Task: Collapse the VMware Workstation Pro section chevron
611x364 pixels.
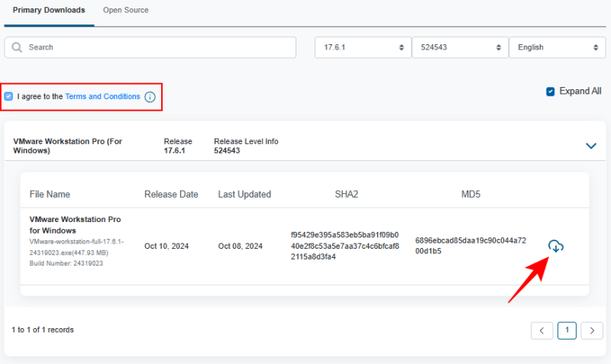Action: point(590,146)
